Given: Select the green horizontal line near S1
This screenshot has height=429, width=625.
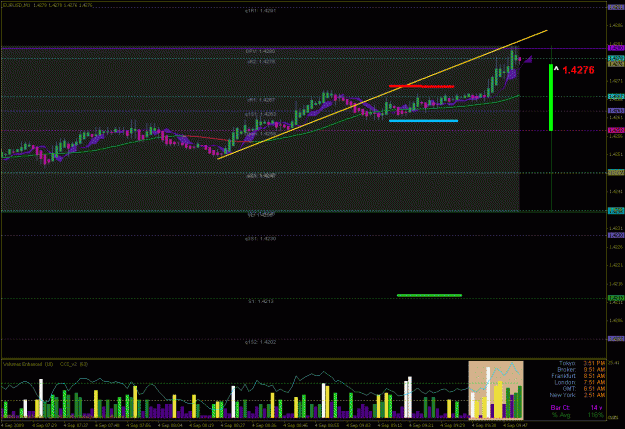Looking at the screenshot, I should click(x=429, y=295).
